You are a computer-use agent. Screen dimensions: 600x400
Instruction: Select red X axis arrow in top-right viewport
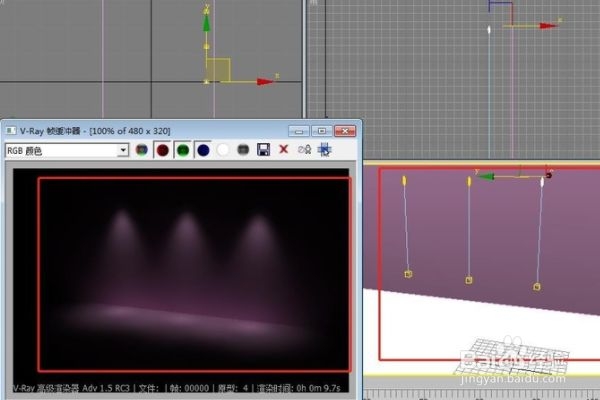[x=548, y=26]
